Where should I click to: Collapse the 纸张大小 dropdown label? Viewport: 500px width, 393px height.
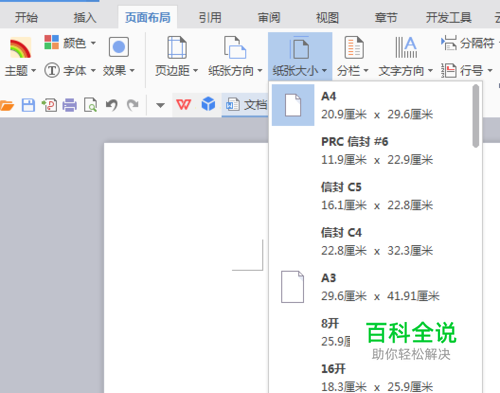click(300, 70)
